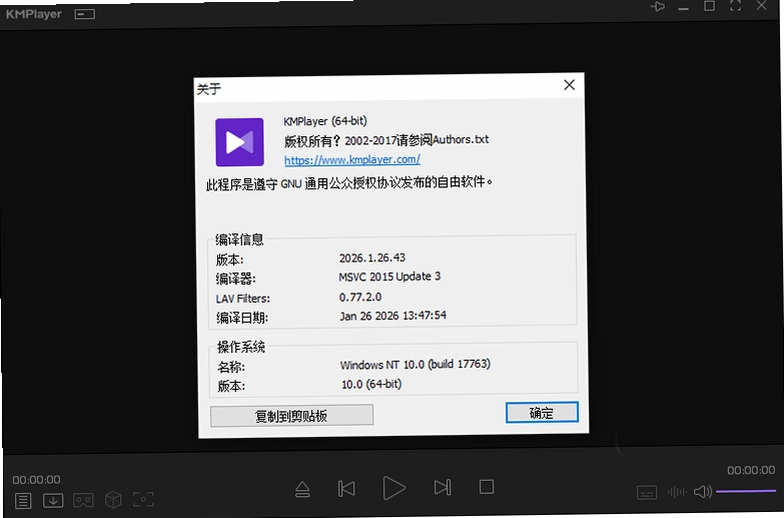Click the 复制到剪贴板 button
784x518 pixels.
tap(292, 416)
